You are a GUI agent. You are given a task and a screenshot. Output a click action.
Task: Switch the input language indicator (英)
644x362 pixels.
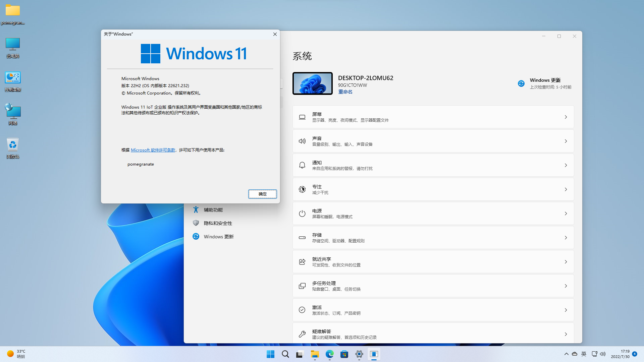click(584, 354)
